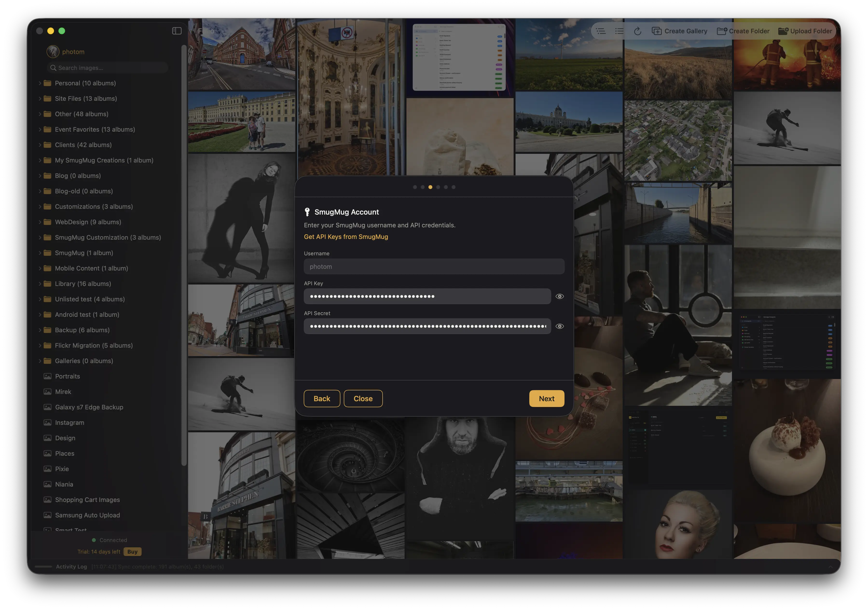Expand the Personal folder
The height and width of the screenshot is (610, 868).
point(40,83)
